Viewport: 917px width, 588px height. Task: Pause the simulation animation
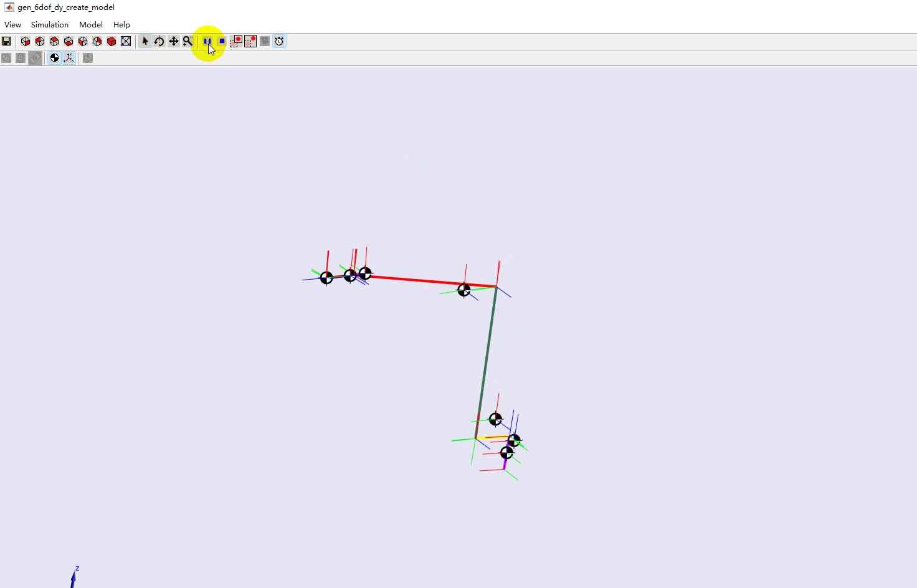point(207,41)
